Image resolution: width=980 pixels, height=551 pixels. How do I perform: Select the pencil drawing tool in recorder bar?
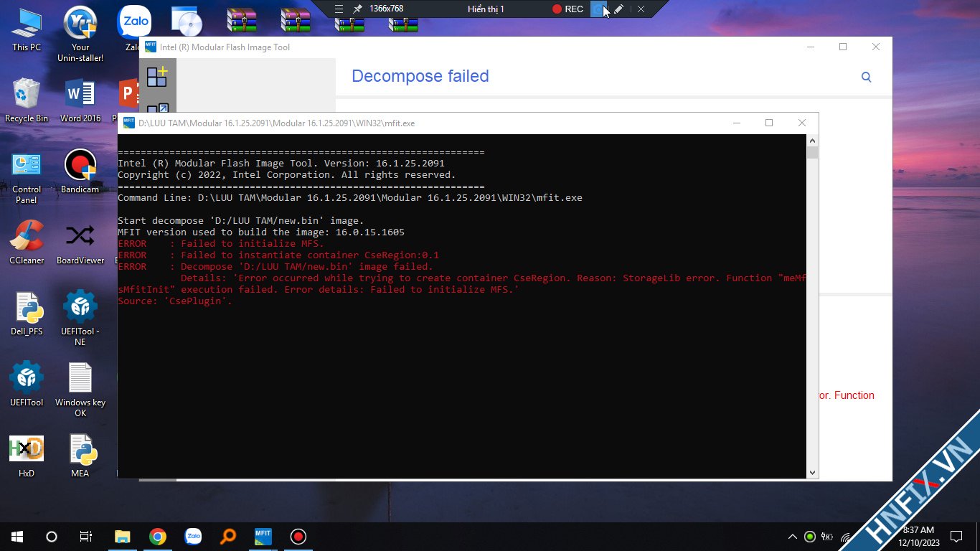click(618, 9)
